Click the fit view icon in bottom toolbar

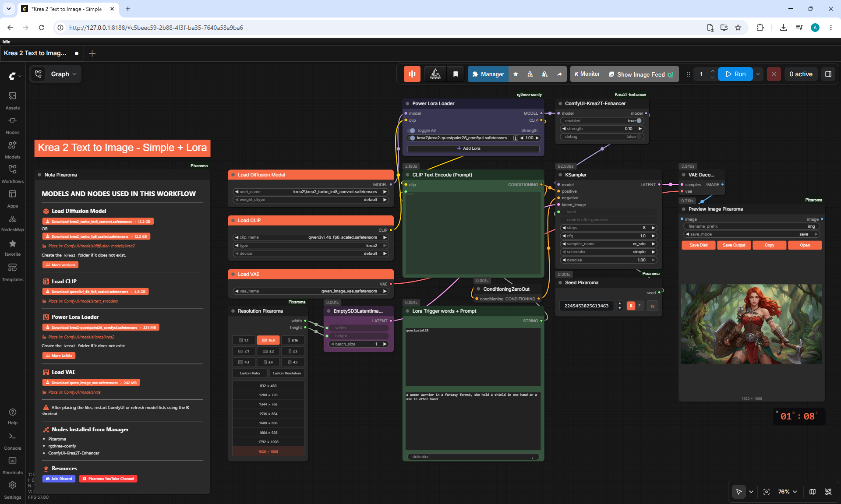767,492
